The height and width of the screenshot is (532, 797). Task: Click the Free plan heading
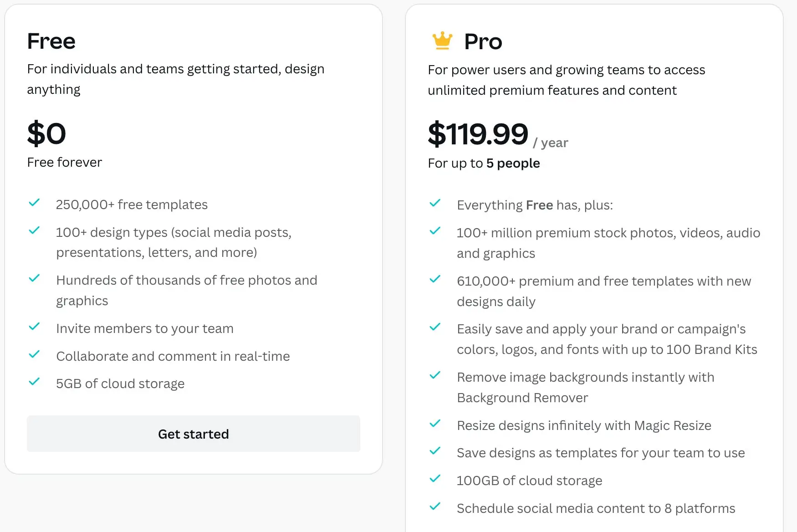[51, 41]
